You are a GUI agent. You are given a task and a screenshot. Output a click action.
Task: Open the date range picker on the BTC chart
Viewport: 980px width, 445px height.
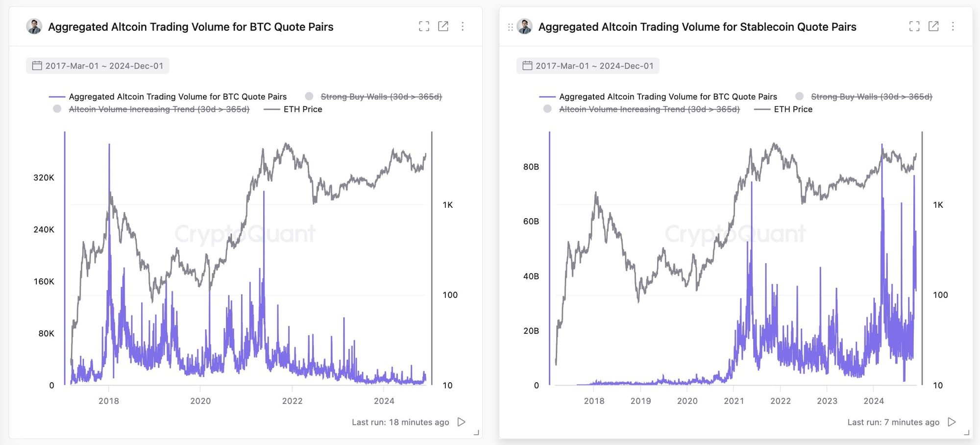click(97, 65)
